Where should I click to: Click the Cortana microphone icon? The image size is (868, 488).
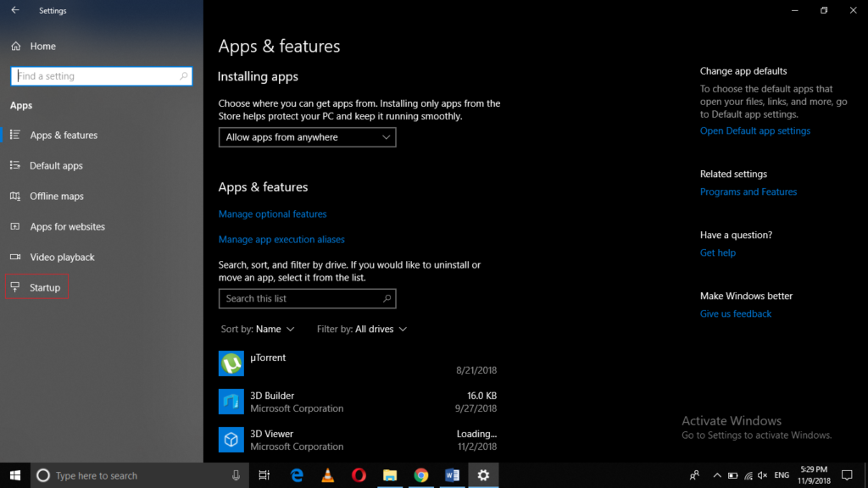point(236,475)
